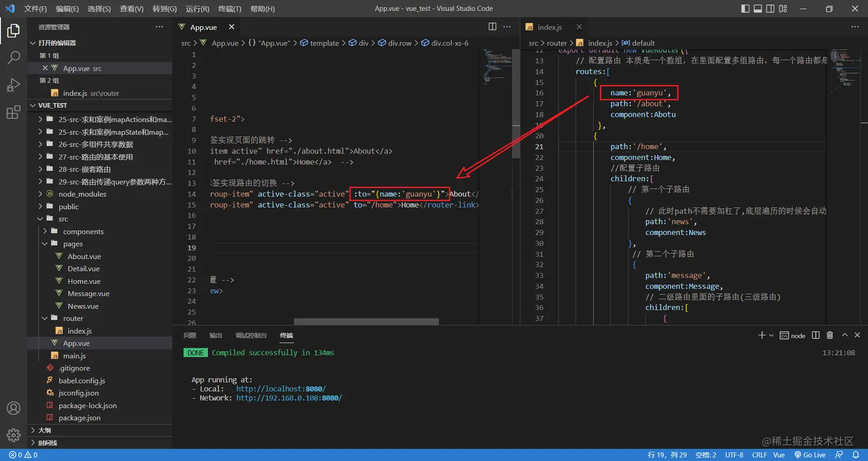Open the Accounts menu icon
The height and width of the screenshot is (461, 868).
click(x=13, y=408)
